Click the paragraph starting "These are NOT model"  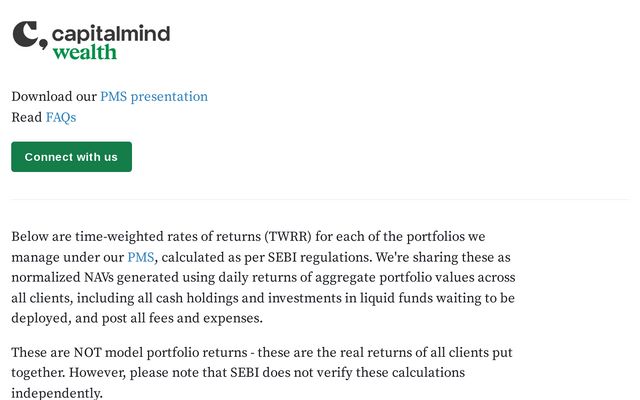(261, 373)
